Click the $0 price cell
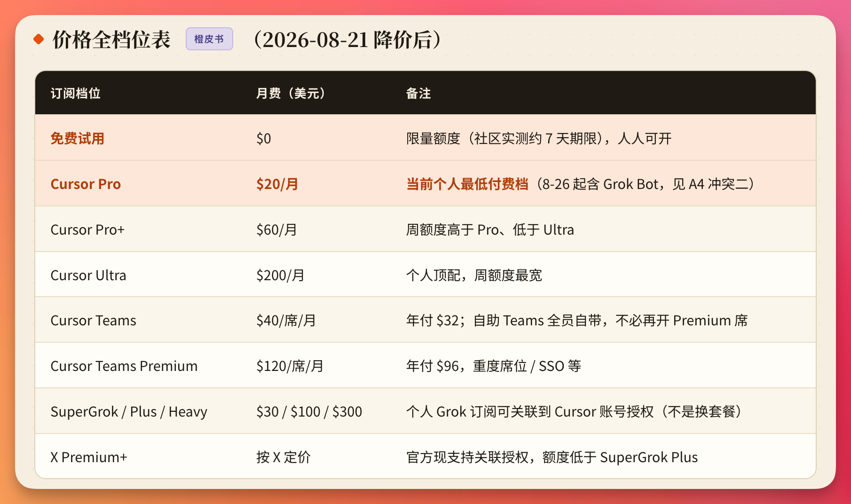The width and height of the screenshot is (851, 504). (264, 139)
